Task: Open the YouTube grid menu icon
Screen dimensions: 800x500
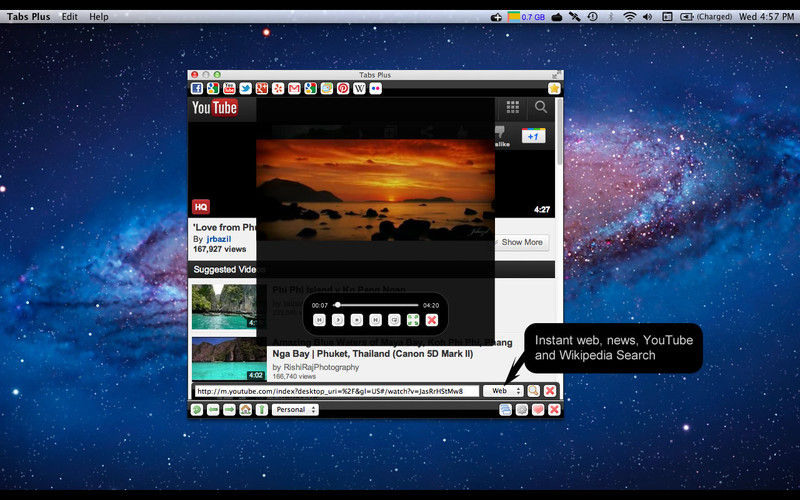Action: (x=513, y=107)
